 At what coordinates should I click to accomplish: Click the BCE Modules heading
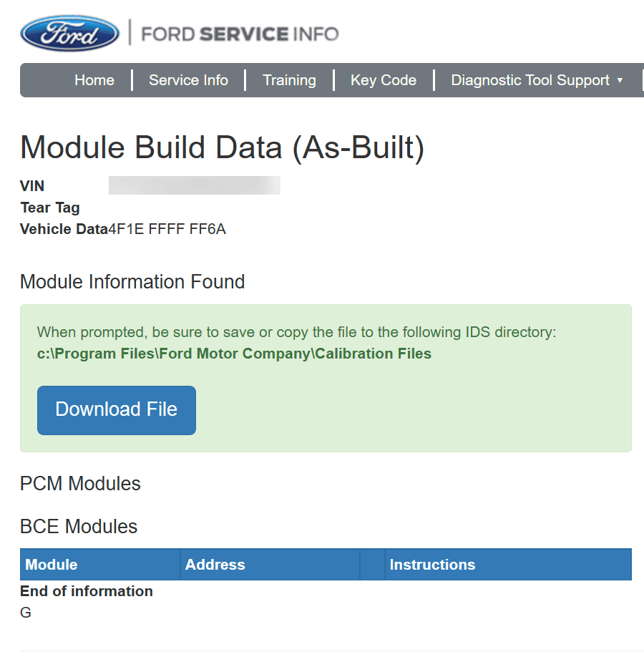79,527
